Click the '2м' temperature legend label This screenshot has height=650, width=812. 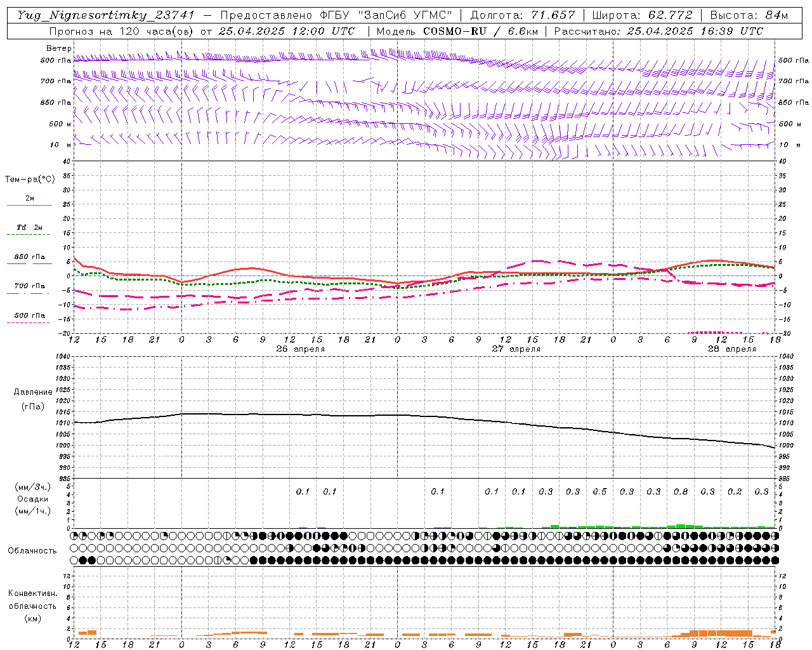(x=30, y=198)
